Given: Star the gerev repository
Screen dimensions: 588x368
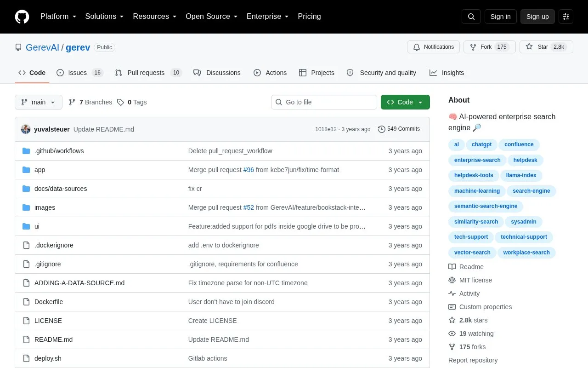Looking at the screenshot, I should (x=546, y=47).
